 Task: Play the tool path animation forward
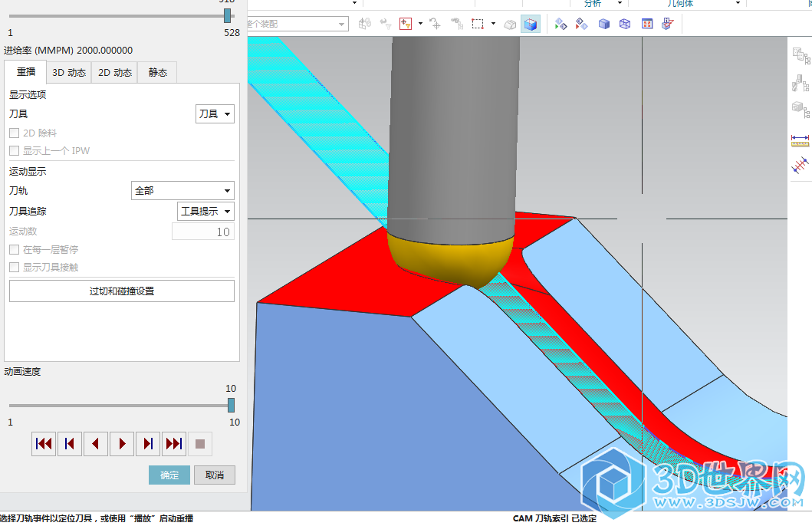coord(122,444)
